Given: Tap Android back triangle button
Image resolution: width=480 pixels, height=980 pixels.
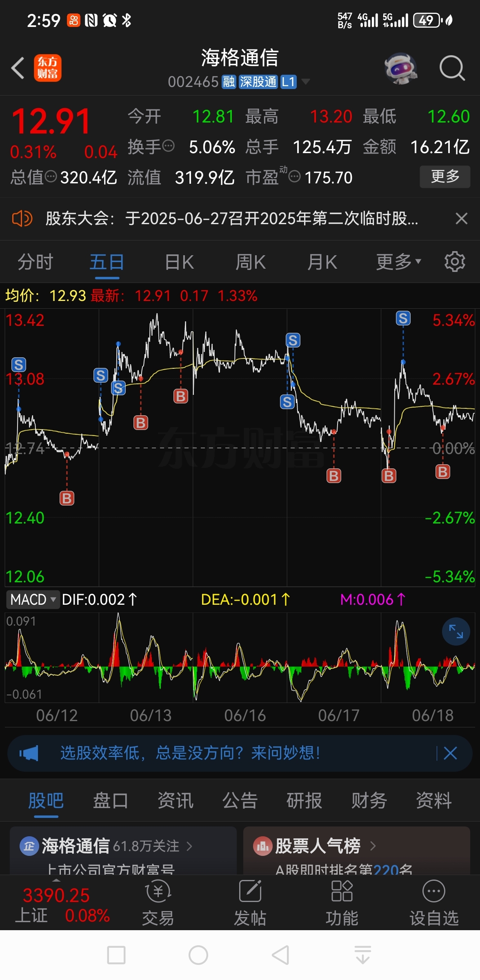Looking at the screenshot, I should coord(280,955).
